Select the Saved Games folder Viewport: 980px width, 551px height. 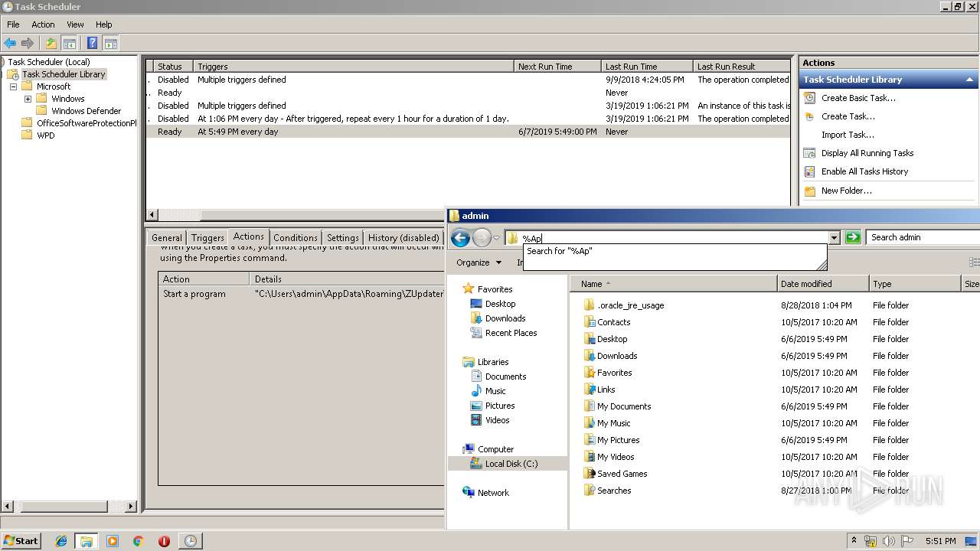622,474
